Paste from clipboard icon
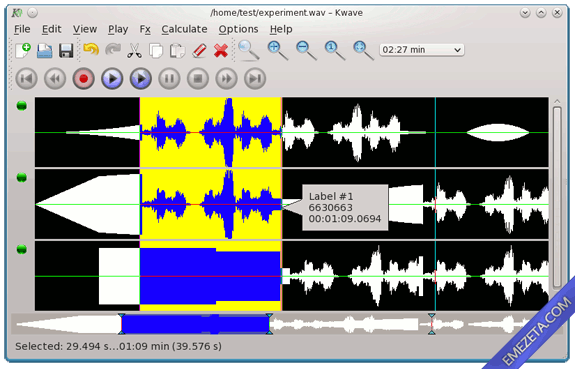 [x=177, y=51]
